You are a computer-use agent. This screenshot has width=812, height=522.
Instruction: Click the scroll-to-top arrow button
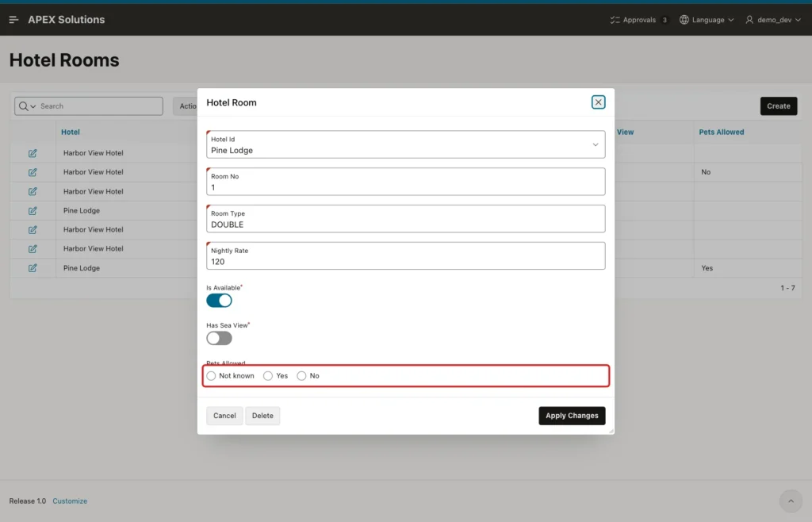pos(791,501)
